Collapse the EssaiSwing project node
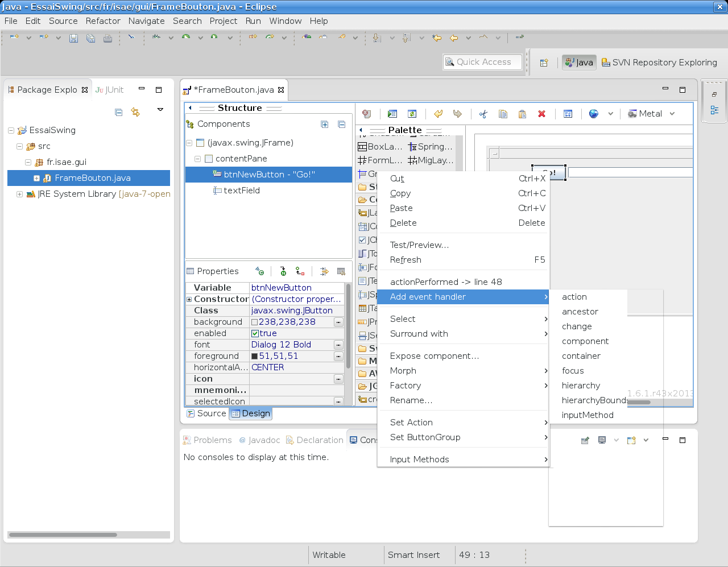The width and height of the screenshot is (728, 567). 11,130
